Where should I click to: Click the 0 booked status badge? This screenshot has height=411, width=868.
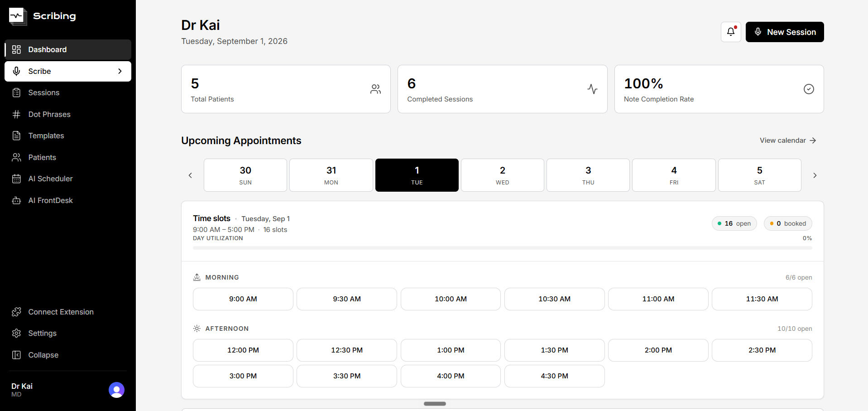[x=788, y=223]
